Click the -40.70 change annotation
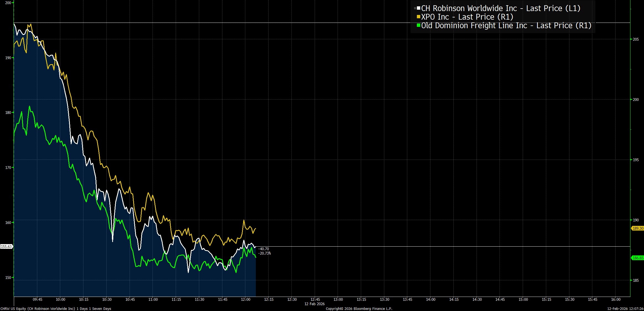The width and height of the screenshot is (644, 311). pos(263,249)
